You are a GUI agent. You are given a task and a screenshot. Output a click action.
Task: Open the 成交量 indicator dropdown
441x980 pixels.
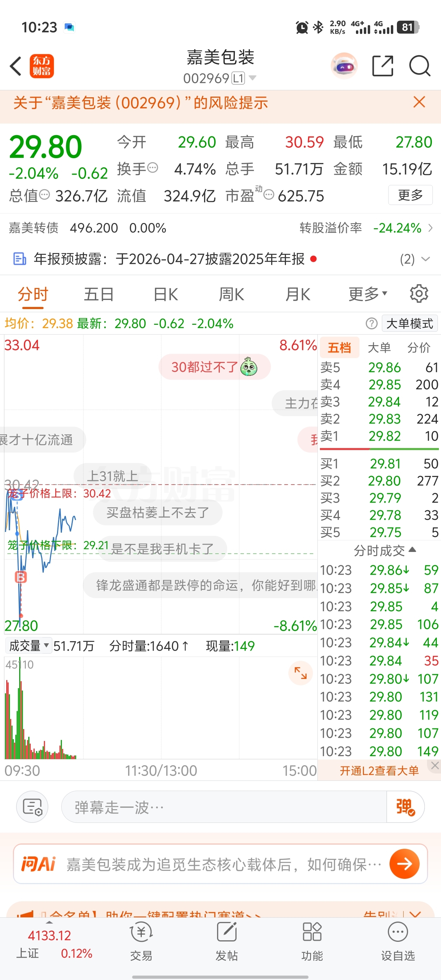(x=29, y=646)
